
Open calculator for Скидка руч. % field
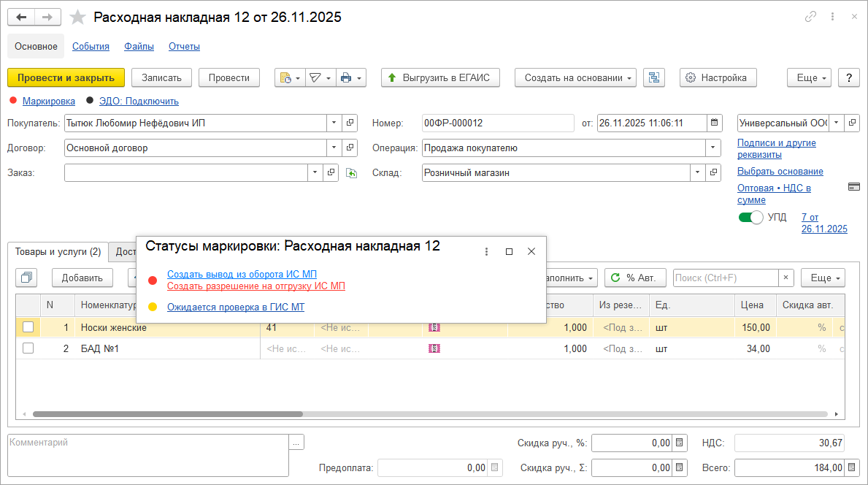(x=680, y=443)
